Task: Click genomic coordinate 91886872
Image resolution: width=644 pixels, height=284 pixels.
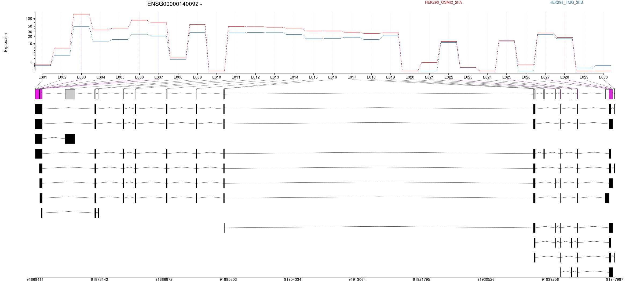Action: pyautogui.click(x=164, y=279)
